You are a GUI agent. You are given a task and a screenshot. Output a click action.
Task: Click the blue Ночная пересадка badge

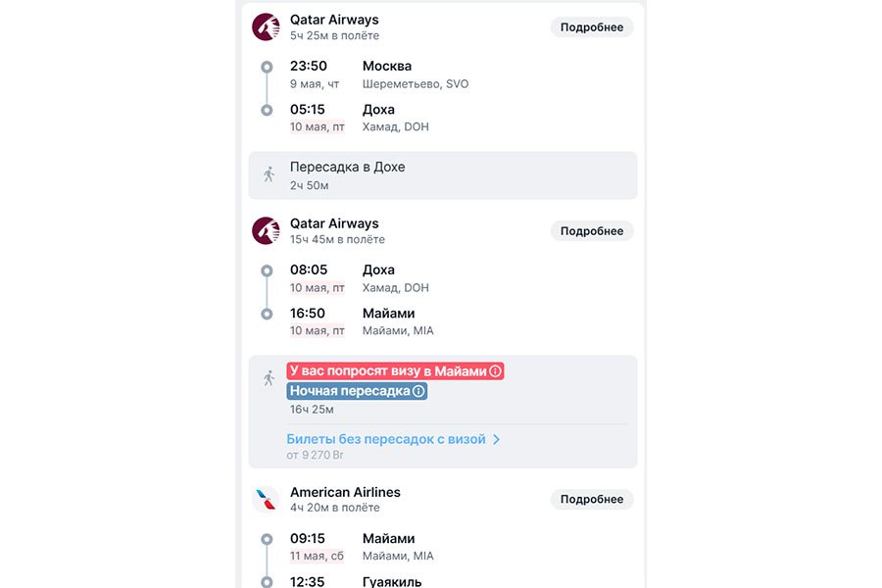[x=349, y=391]
